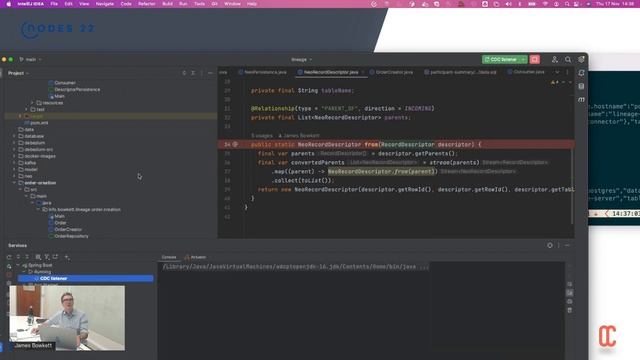Toggle soft-wrap icon at the console's right edge
The image size is (640, 360).
point(569,284)
